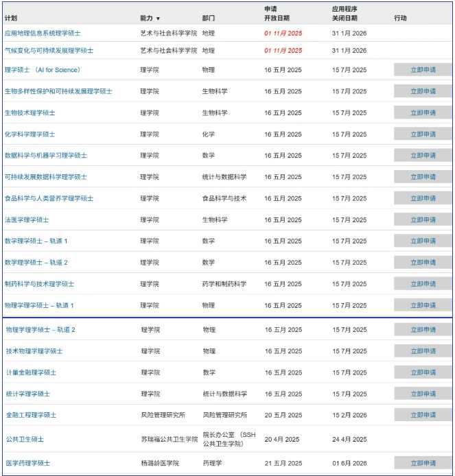Open 计量金融理学硕士 program link
This screenshot has width=455, height=476.
pyautogui.click(x=32, y=372)
